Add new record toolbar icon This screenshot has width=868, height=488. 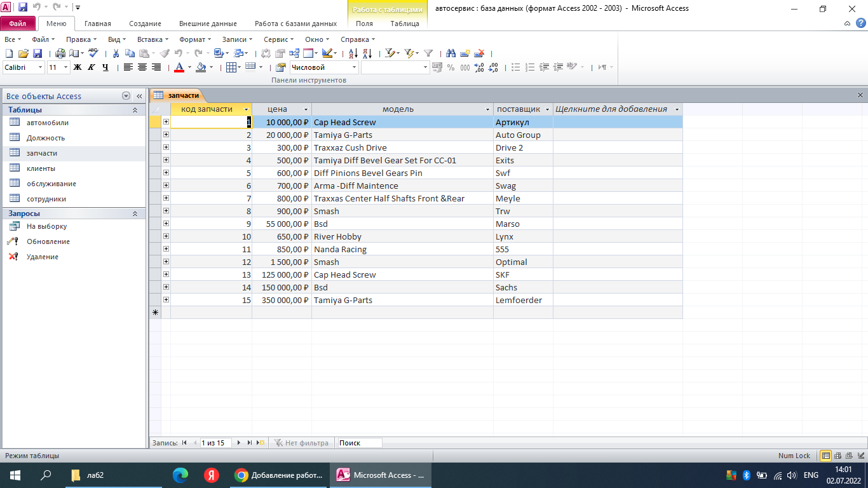tap(465, 53)
